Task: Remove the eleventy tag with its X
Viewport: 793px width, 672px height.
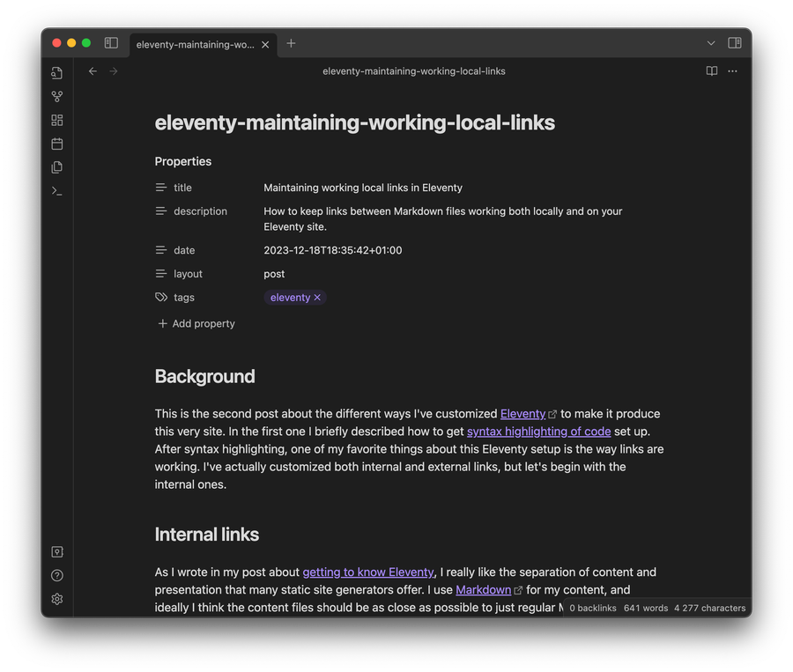Action: pyautogui.click(x=317, y=298)
